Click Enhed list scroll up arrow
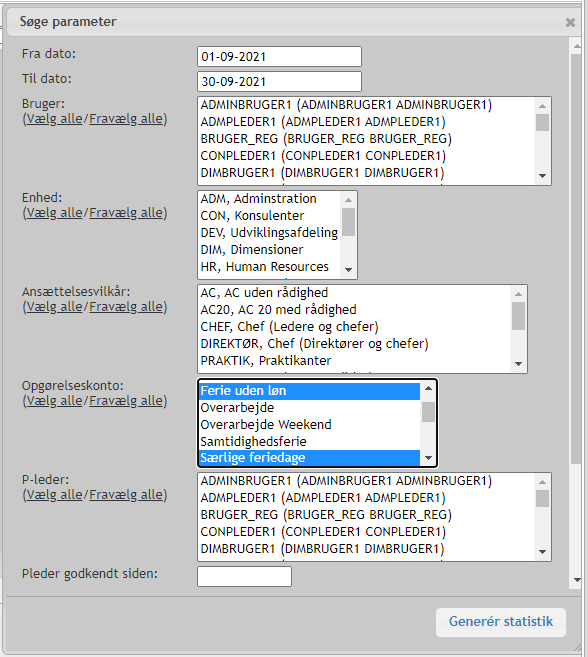This screenshot has width=588, height=657. click(348, 200)
